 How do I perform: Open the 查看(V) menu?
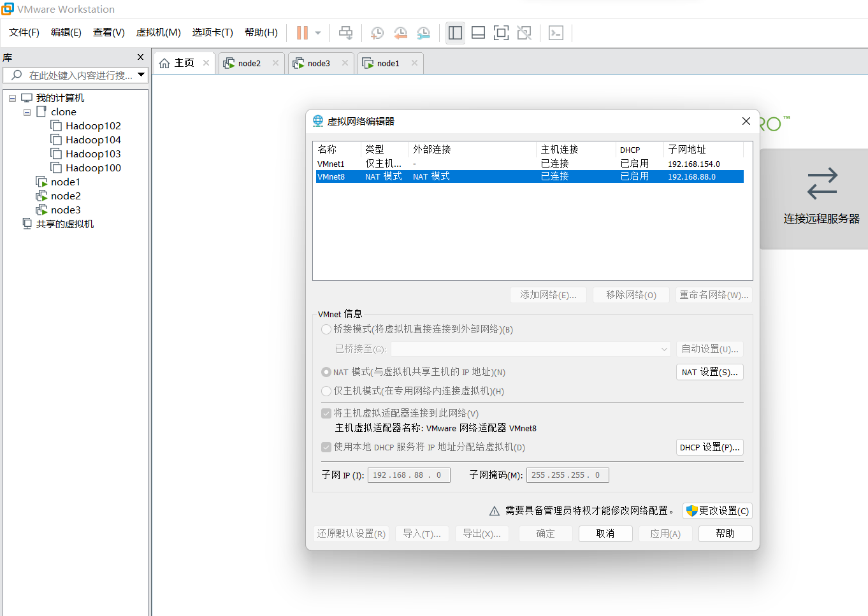coord(109,32)
